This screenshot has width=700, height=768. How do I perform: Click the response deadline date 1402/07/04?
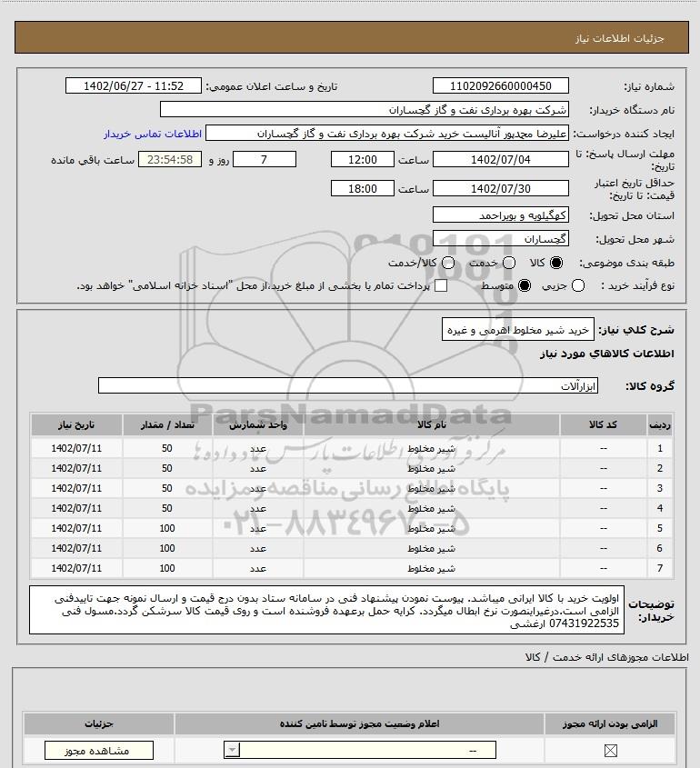[x=501, y=160]
